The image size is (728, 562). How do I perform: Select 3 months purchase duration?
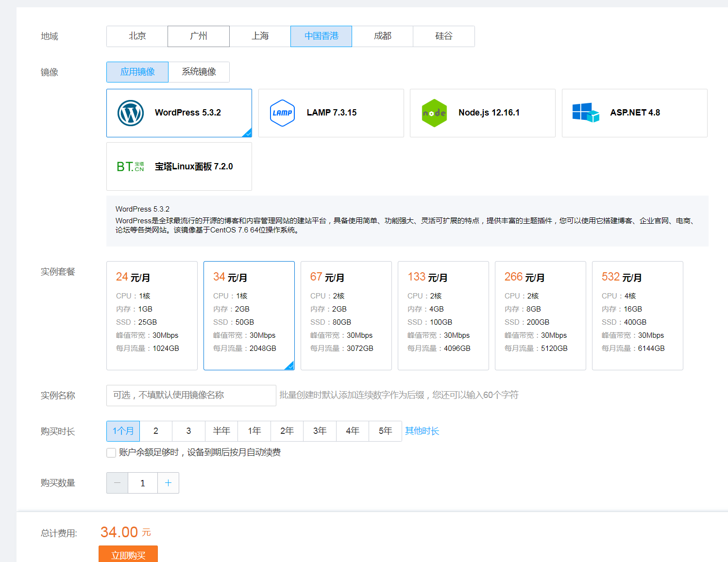point(189,431)
